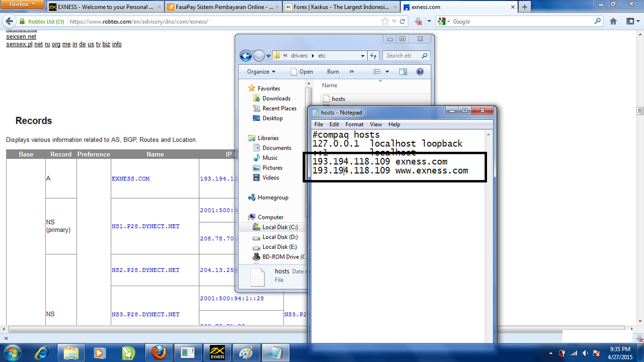Open the Explorer Organize dropdown
This screenshot has height=362, width=644.
click(x=261, y=72)
